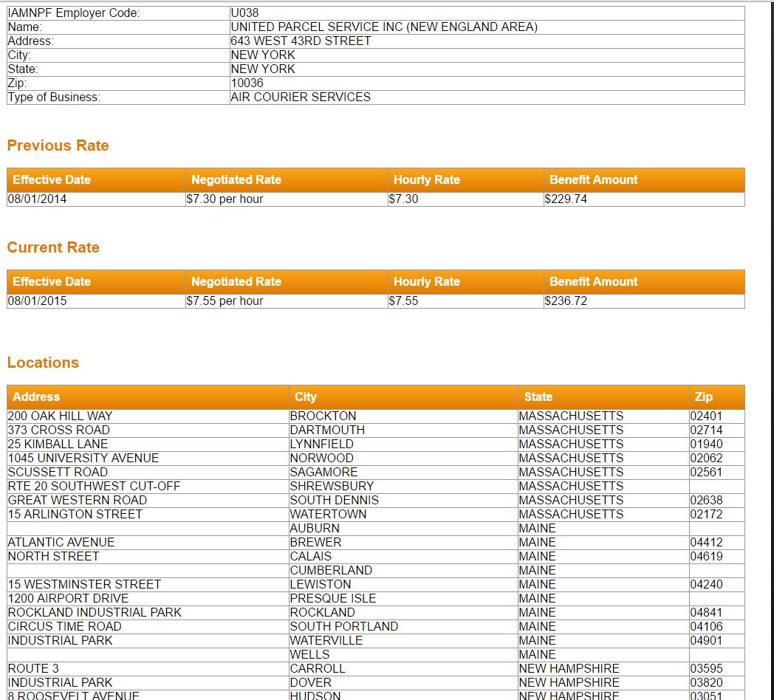Click the Current Rate heading
774x700 pixels.
[x=53, y=247]
